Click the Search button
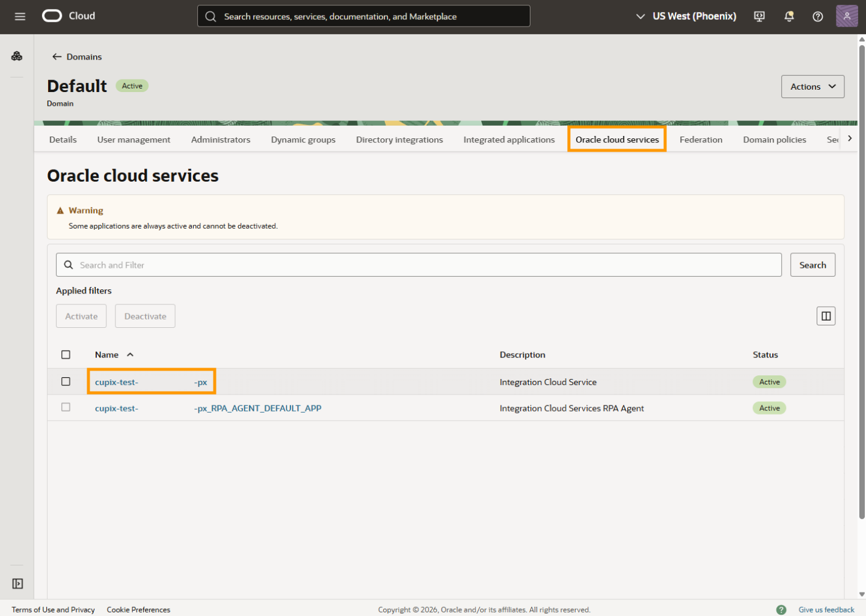Screen dimensions: 866x616 [x=813, y=265]
